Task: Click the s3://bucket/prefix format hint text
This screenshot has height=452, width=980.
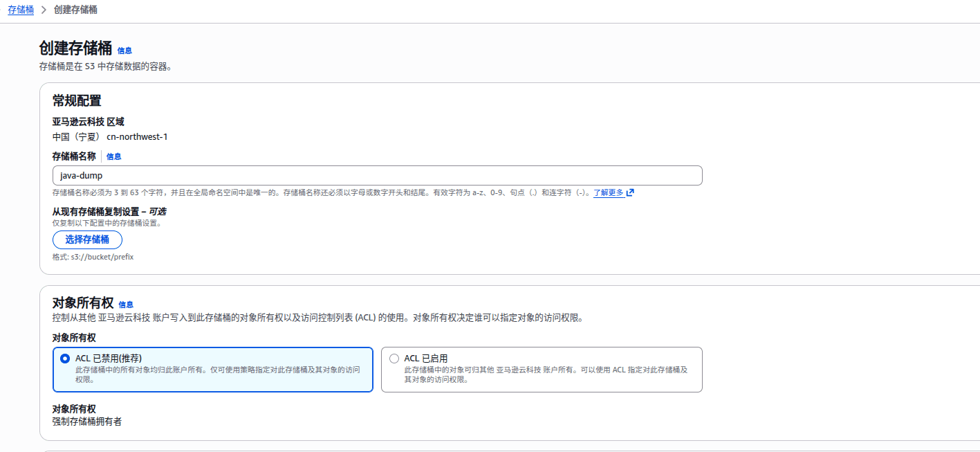Action: pyautogui.click(x=93, y=256)
